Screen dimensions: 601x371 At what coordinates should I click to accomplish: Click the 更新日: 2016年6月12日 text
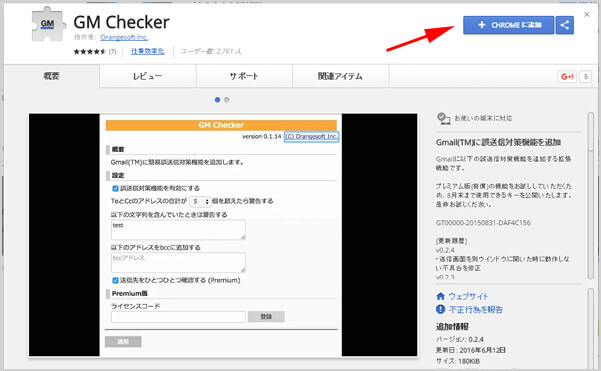pos(470,350)
